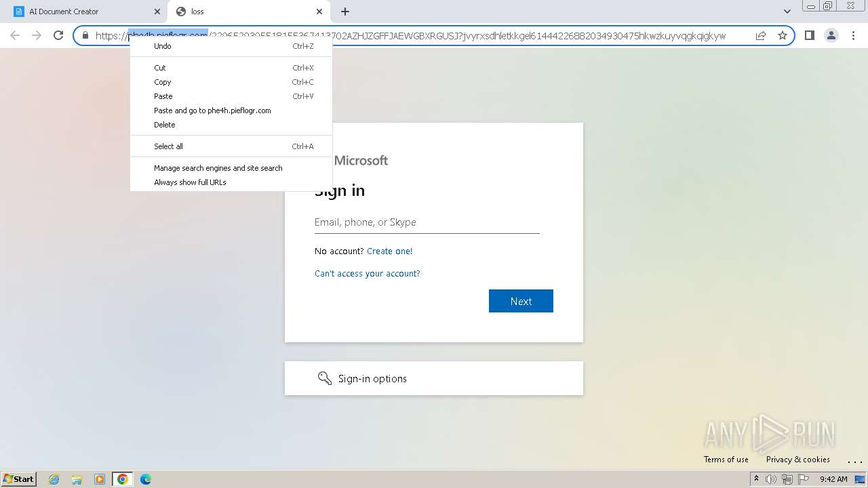The height and width of the screenshot is (488, 868).
Task: Open File Explorer from the taskbar
Action: 77,479
